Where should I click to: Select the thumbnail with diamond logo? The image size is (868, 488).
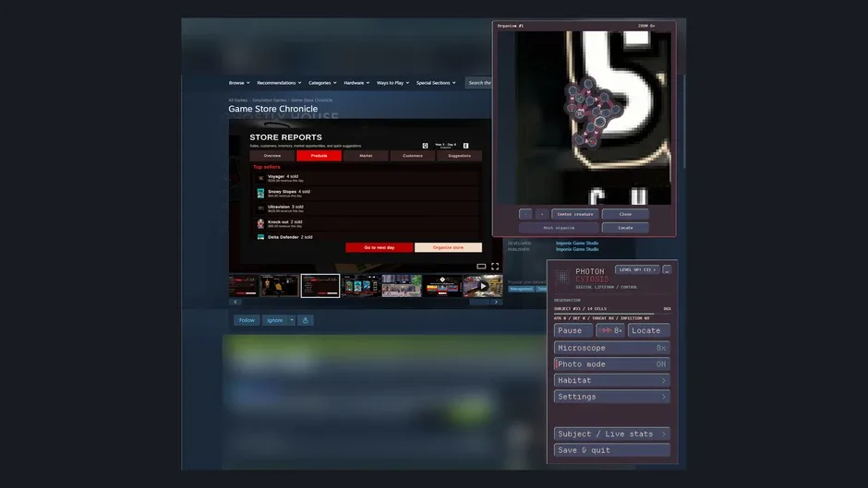[442, 286]
